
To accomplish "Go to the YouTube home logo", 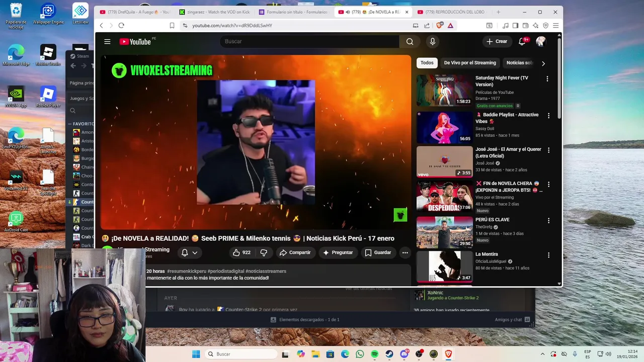I will 135,42.
